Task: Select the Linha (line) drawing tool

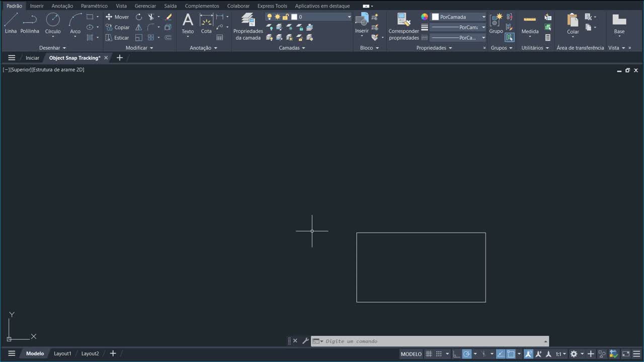Action: click(x=11, y=24)
